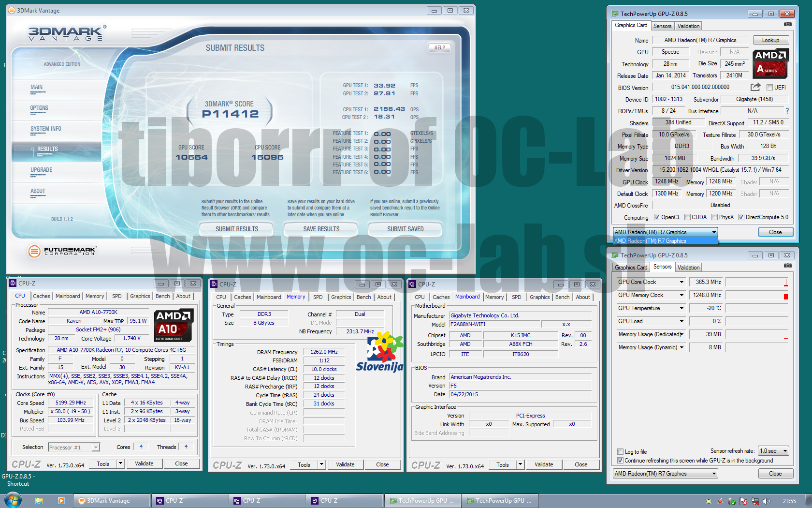
Task: Open first CPU-Z taskbar item
Action: click(189, 501)
